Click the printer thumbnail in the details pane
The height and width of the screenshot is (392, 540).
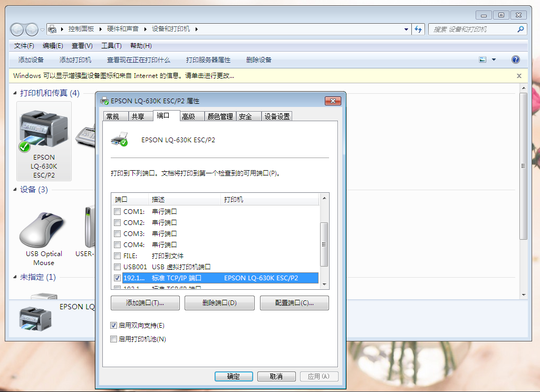(x=35, y=319)
